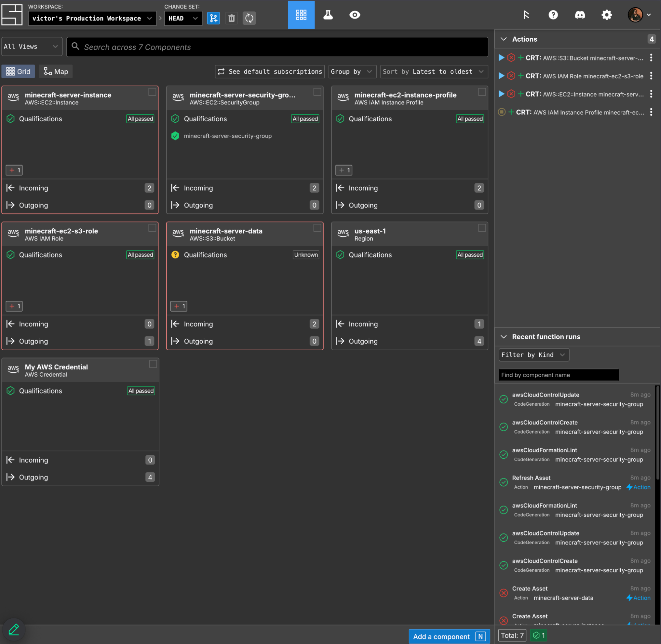Viewport: 661px width, 644px height.
Task: Expand Incoming connections on minecraft-server-instance
Action: [80, 188]
